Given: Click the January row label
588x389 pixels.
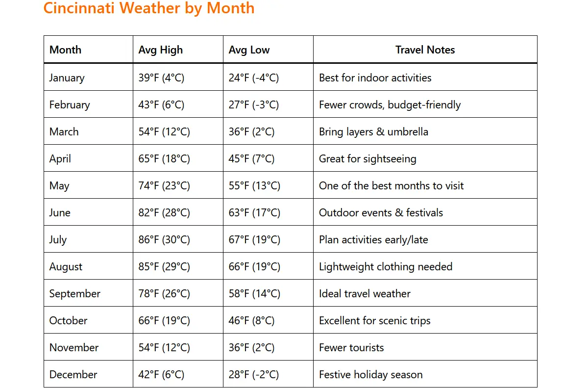Looking at the screenshot, I should (67, 78).
